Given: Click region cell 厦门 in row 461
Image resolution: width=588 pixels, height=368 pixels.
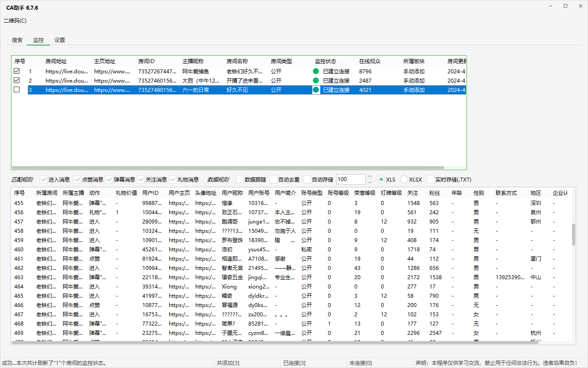Looking at the screenshot, I should (536, 259).
